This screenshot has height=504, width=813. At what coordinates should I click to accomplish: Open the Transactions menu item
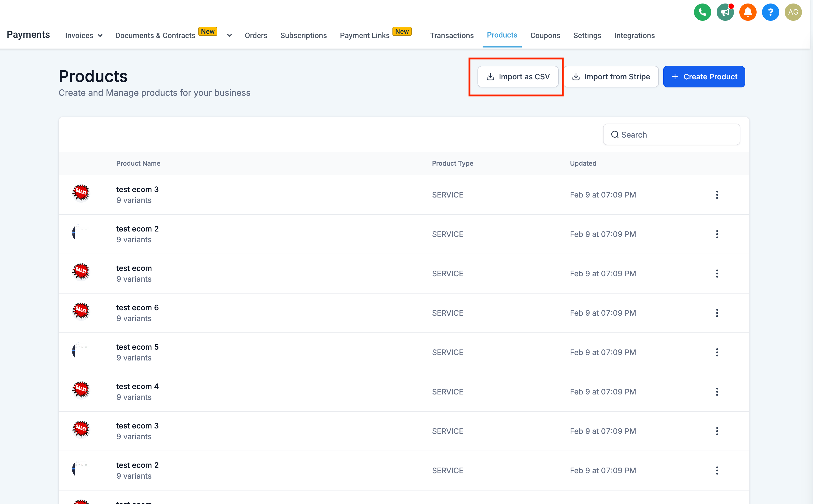click(452, 35)
